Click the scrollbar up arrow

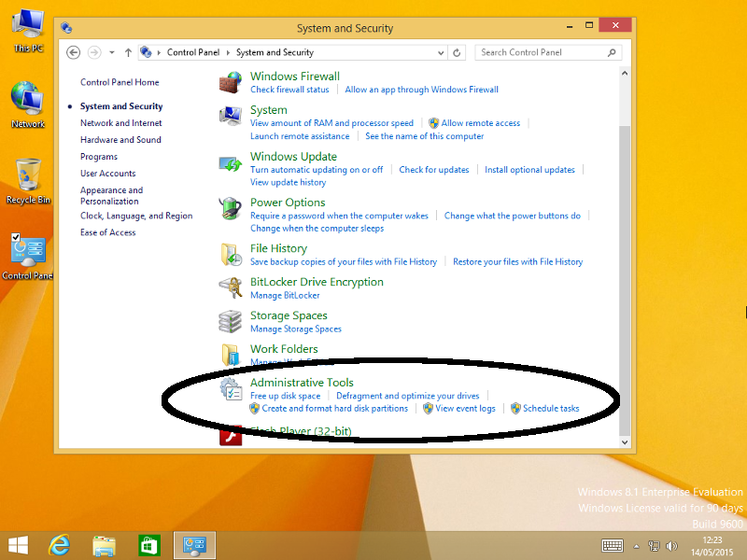[625, 74]
